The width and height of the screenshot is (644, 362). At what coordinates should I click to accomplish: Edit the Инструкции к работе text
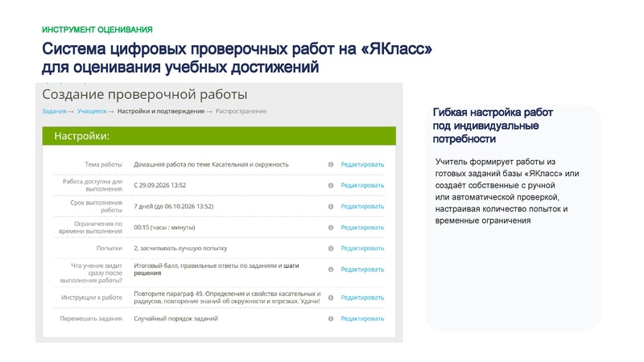[x=362, y=298]
